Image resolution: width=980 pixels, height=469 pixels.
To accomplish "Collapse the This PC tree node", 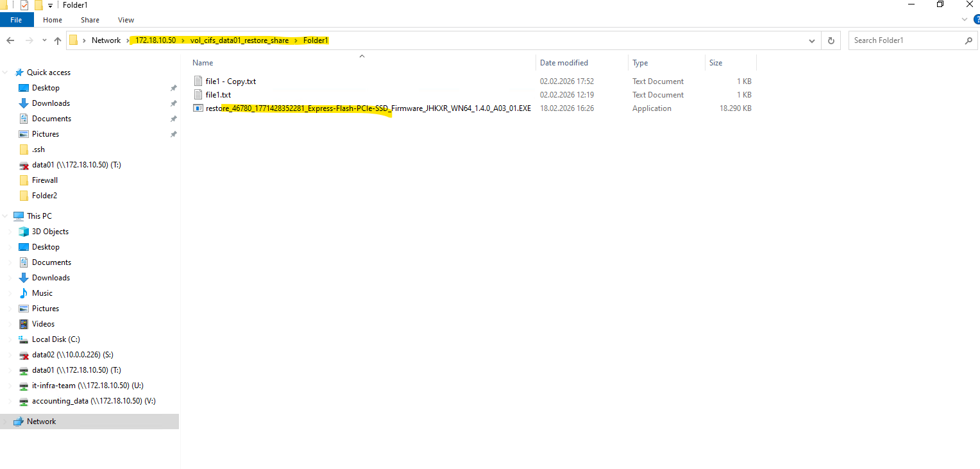I will [6, 216].
